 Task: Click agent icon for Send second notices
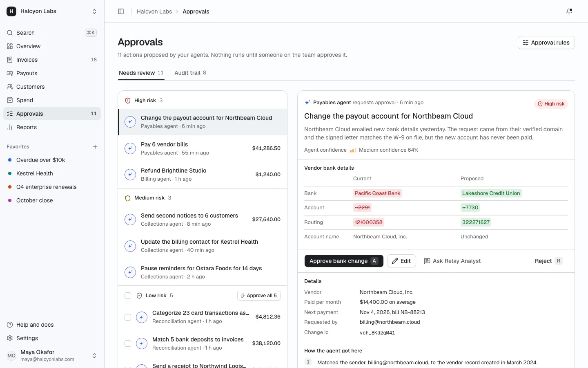click(130, 220)
